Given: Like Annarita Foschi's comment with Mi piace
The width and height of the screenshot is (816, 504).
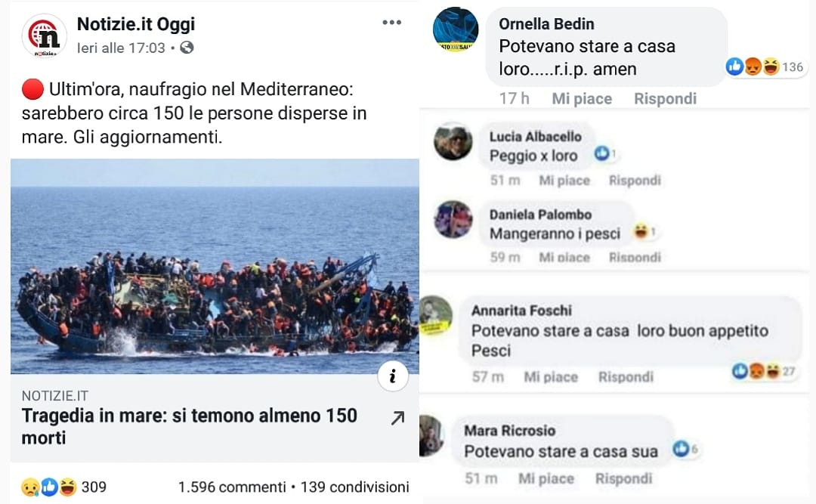Looking at the screenshot, I should 550,376.
